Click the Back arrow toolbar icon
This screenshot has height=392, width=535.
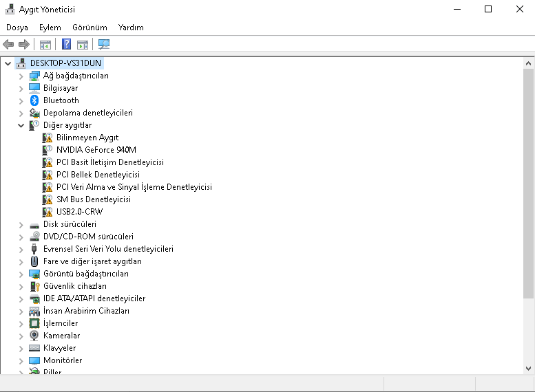pyautogui.click(x=8, y=44)
